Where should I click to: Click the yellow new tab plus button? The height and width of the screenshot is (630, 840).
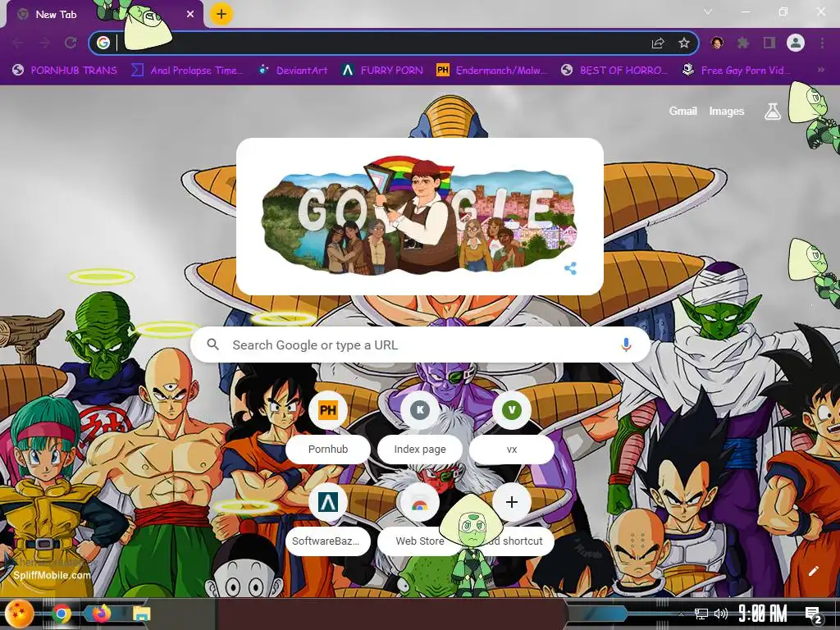[221, 14]
